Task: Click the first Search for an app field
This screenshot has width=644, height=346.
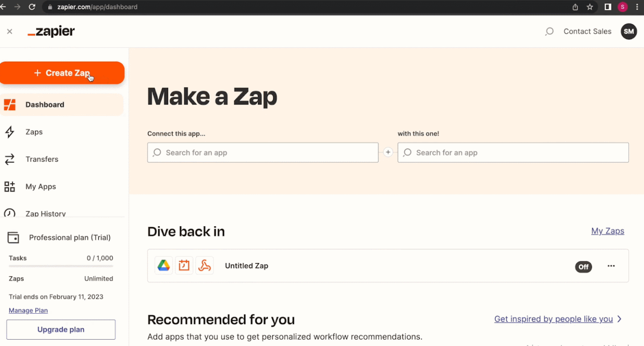Action: click(262, 152)
